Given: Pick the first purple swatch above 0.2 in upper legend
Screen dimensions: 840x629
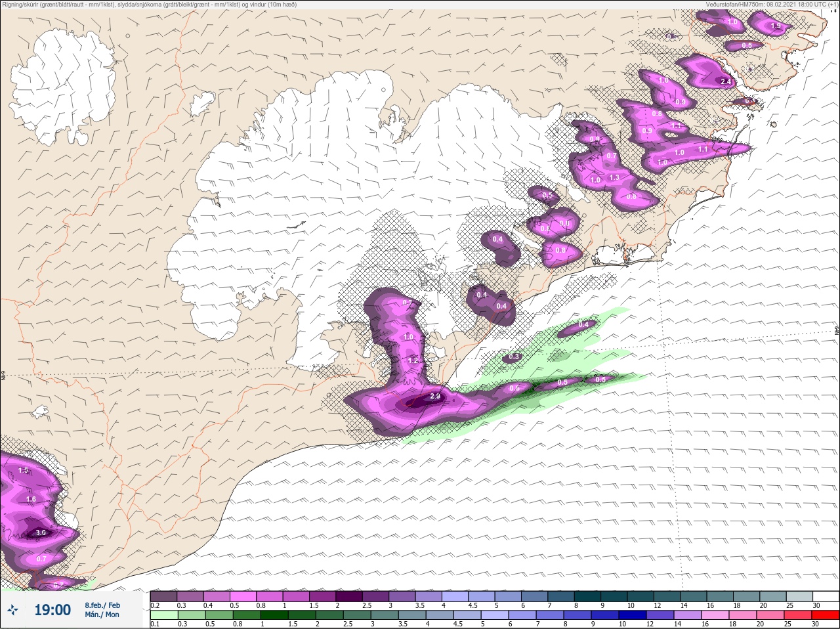Looking at the screenshot, I should [x=163, y=596].
